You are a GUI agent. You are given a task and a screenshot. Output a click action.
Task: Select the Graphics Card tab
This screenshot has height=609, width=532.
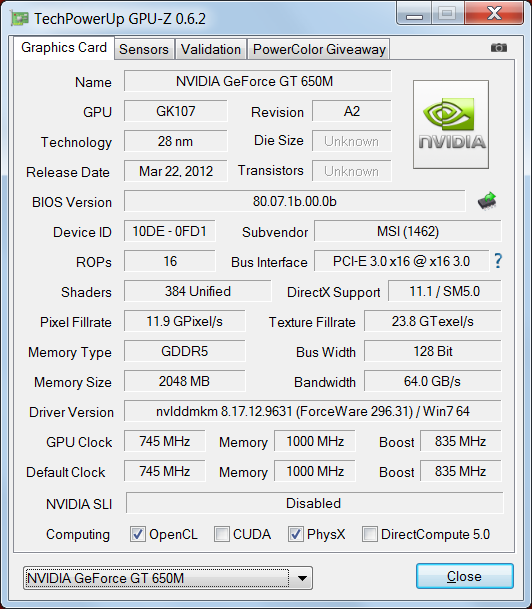coord(64,48)
